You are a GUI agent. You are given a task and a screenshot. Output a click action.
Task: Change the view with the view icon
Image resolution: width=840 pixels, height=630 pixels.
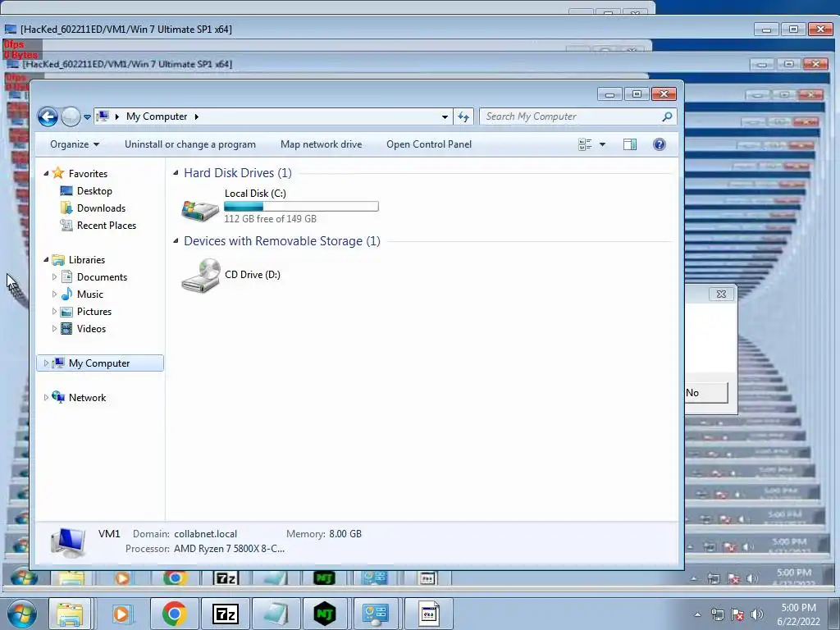(x=585, y=144)
